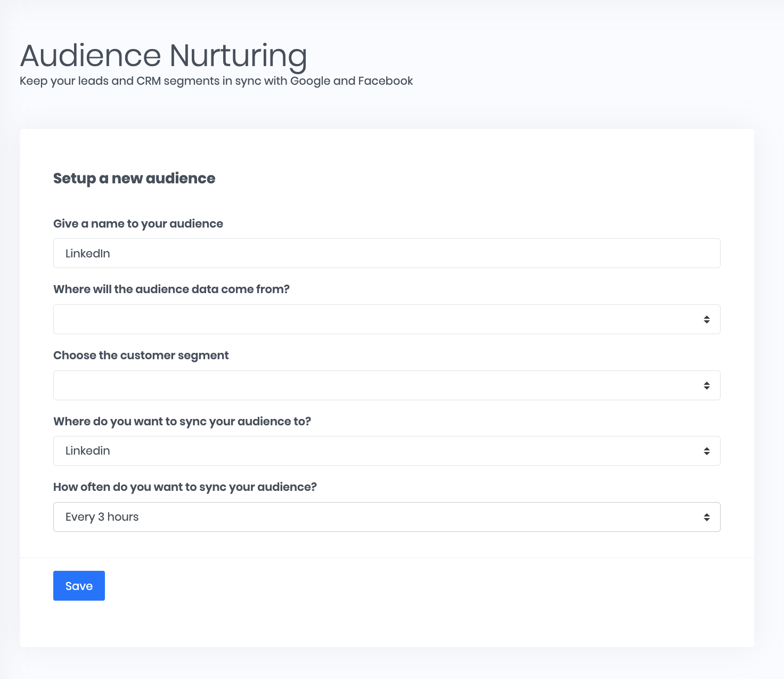Click the 'Where will the audience data come from?' label
The height and width of the screenshot is (679, 784).
coord(171,289)
